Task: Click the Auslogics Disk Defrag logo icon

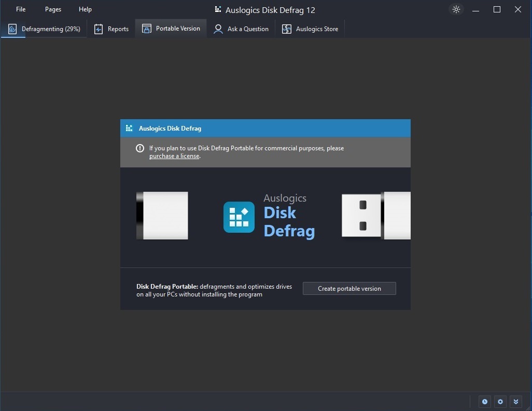Action: click(239, 217)
